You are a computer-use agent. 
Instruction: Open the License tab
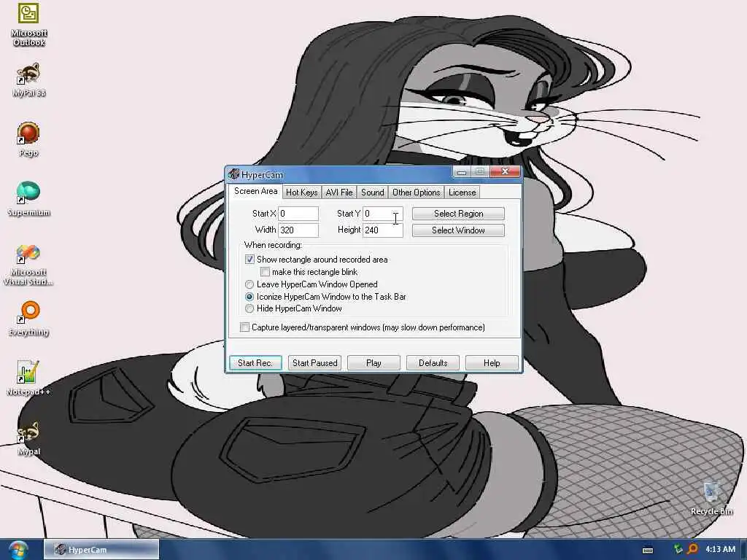coord(462,192)
